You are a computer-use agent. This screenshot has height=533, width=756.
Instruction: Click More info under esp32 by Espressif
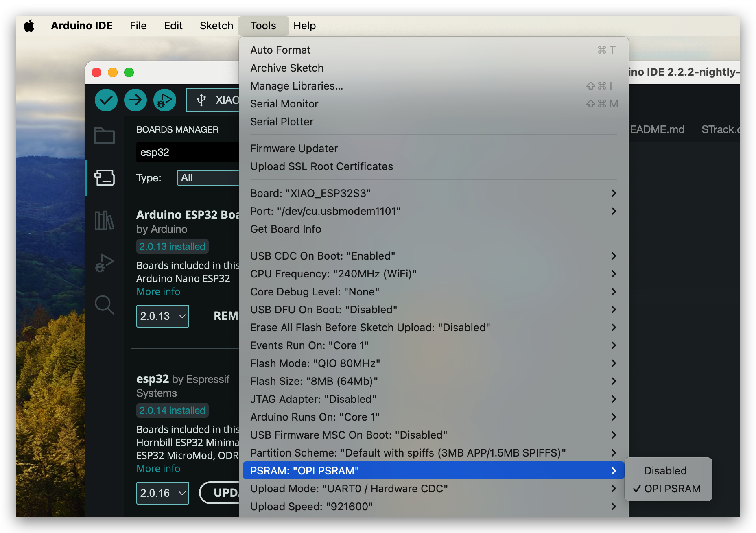[x=158, y=469]
